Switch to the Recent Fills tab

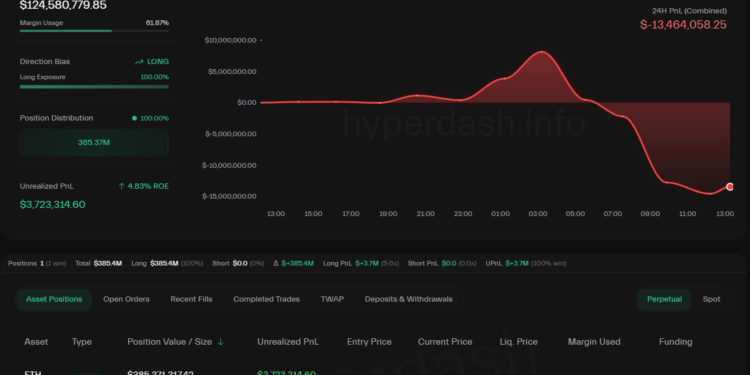pos(191,299)
